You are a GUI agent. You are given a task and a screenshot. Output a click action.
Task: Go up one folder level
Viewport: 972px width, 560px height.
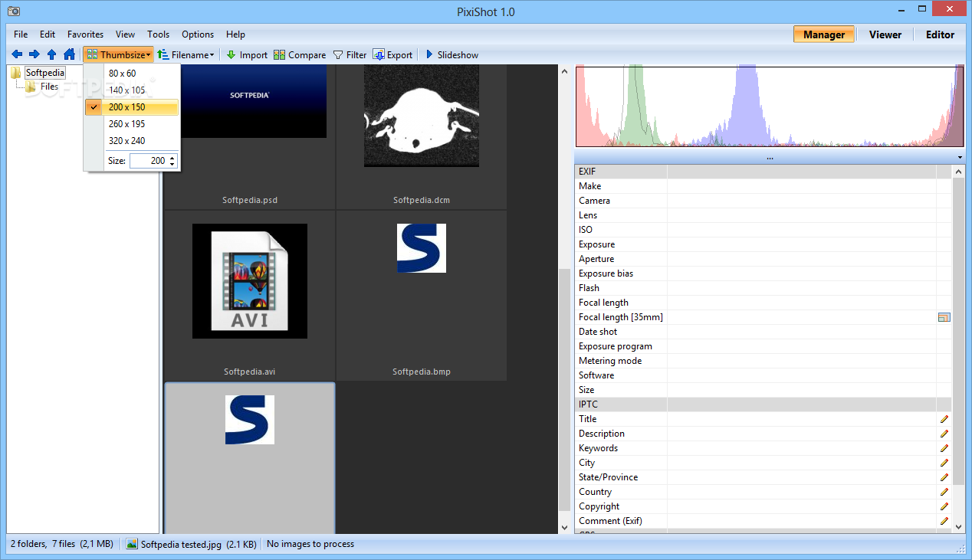pos(51,54)
